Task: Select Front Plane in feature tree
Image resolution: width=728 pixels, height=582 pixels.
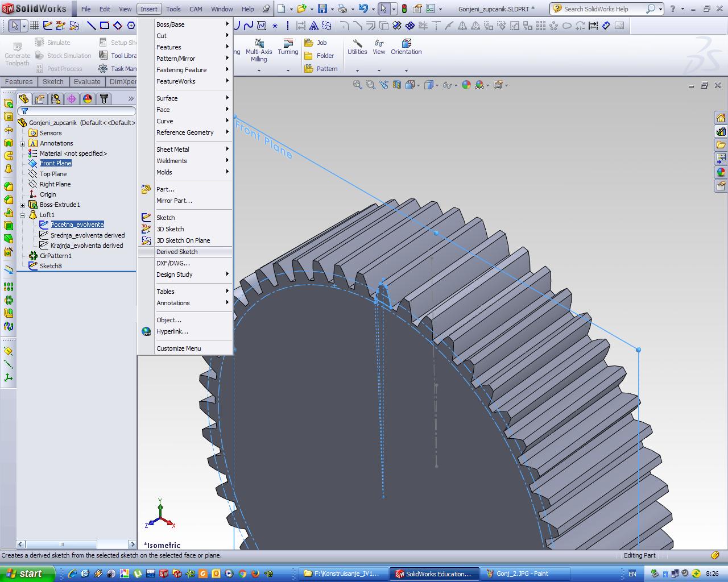Action: click(55, 164)
